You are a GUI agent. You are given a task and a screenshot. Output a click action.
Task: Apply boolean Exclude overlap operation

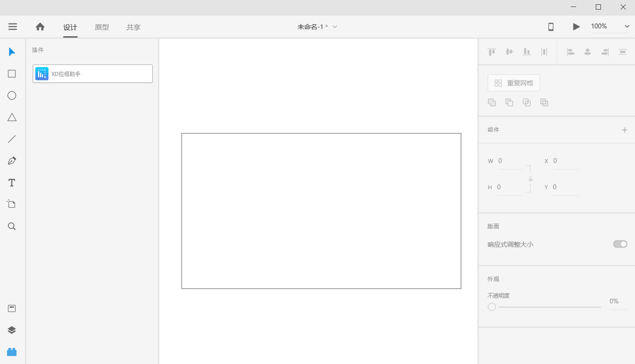pyautogui.click(x=544, y=103)
